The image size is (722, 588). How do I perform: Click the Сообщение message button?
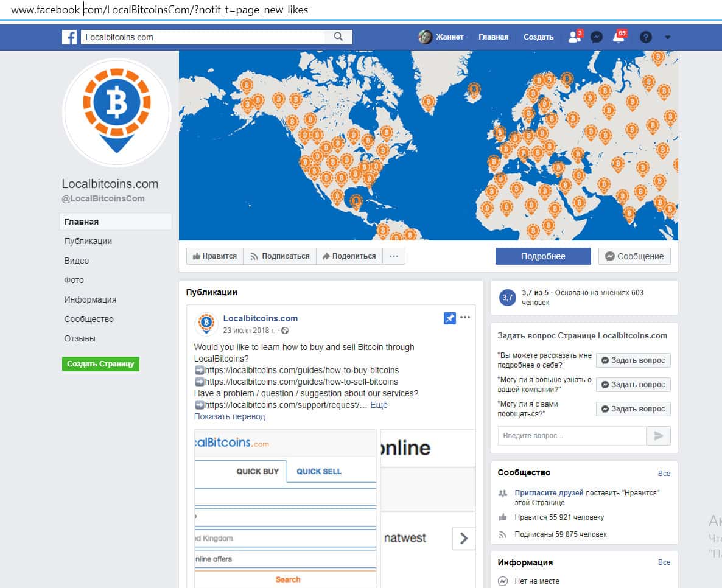[634, 256]
